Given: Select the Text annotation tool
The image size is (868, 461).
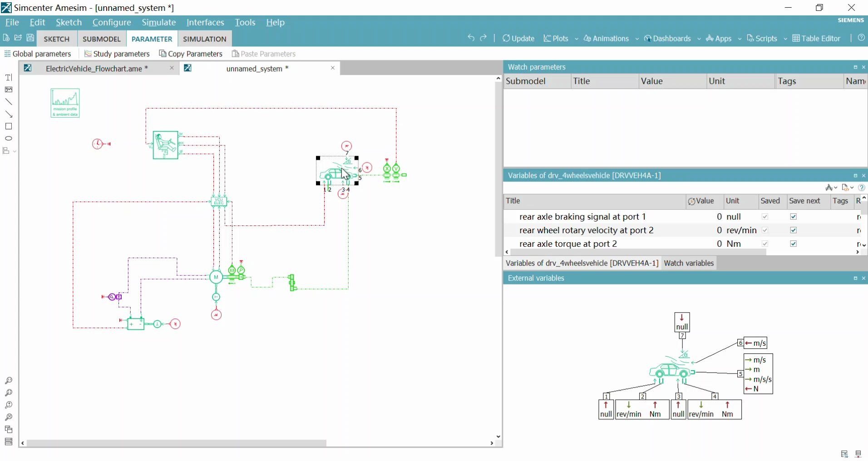Looking at the screenshot, I should [x=9, y=78].
